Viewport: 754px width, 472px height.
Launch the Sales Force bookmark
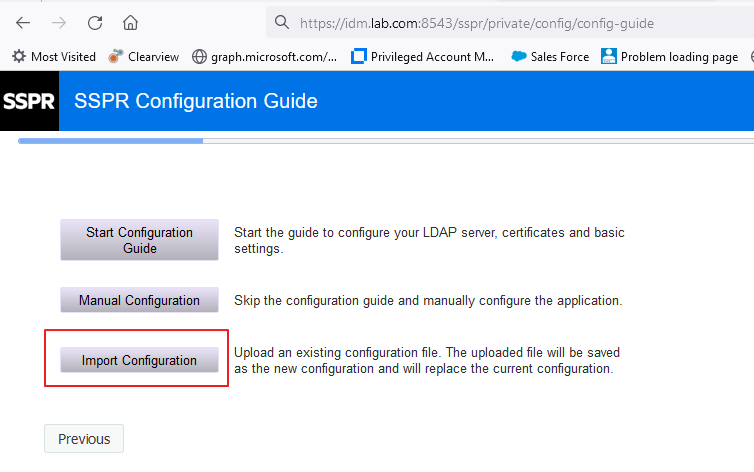pyautogui.click(x=550, y=57)
